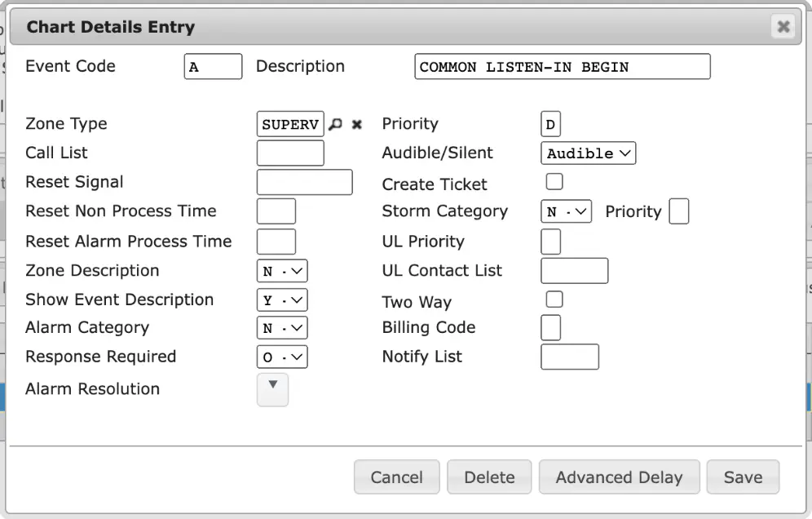Clear the Zone Type with x icon

357,124
